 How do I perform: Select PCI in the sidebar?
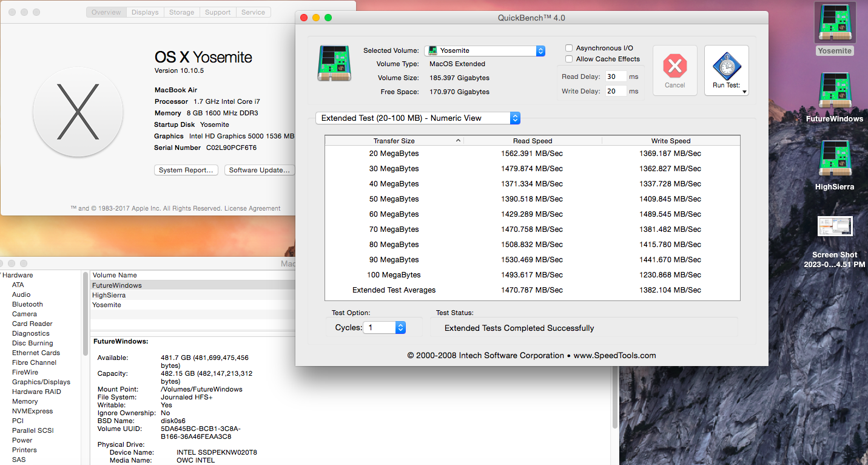pos(18,421)
